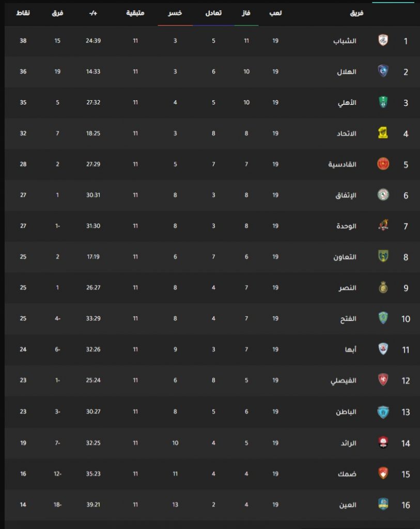Sort by the فاز wins column header

(246, 13)
